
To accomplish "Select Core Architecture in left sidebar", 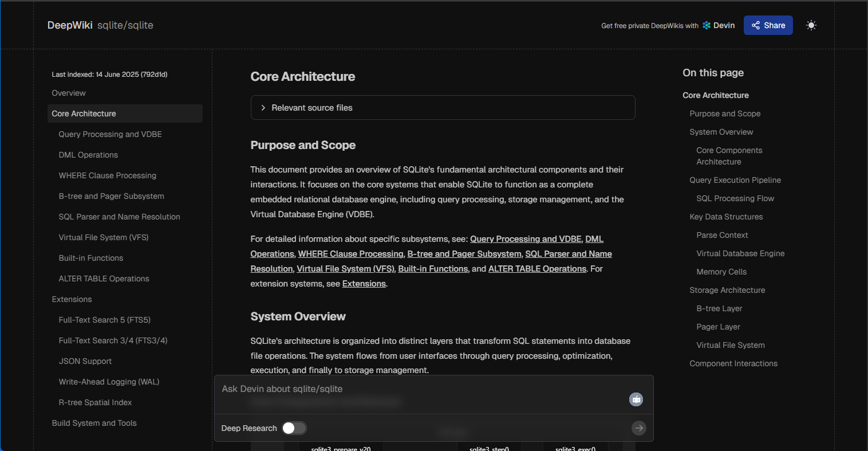I will 125,113.
